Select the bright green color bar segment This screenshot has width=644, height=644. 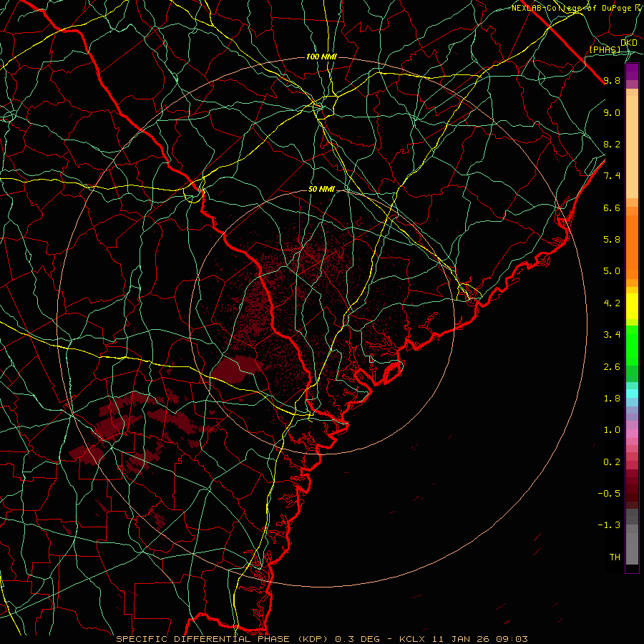click(x=632, y=346)
